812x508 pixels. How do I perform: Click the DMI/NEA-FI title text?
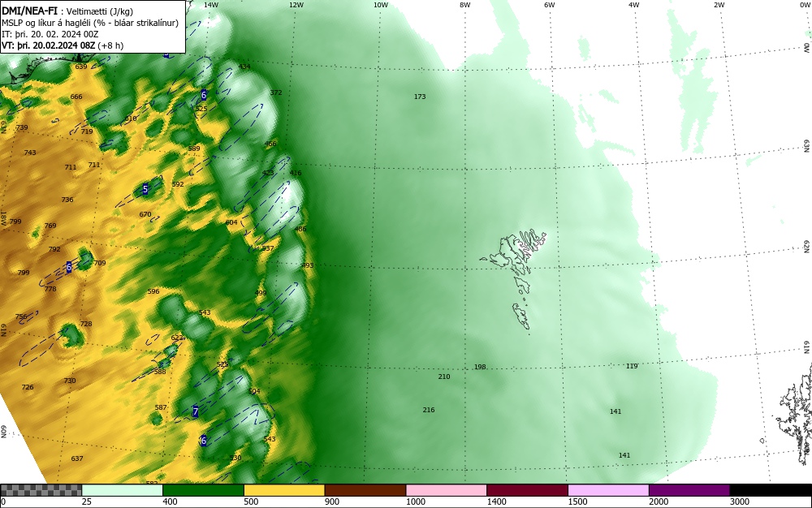point(29,11)
